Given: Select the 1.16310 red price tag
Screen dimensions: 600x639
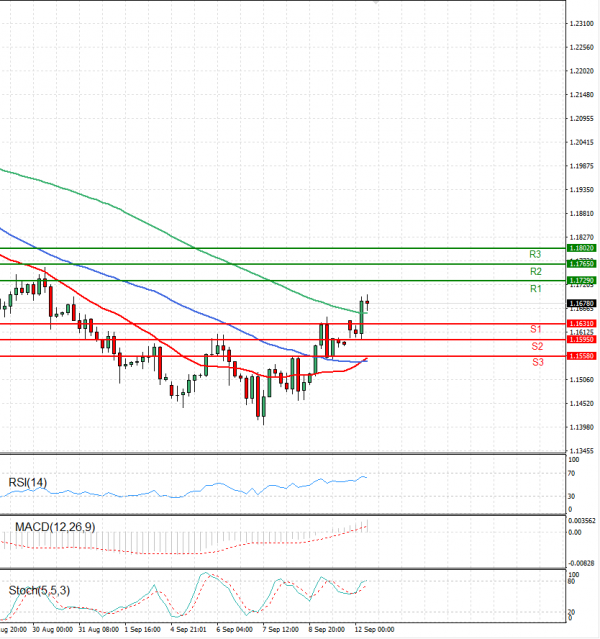Looking at the screenshot, I should pyautogui.click(x=582, y=324).
